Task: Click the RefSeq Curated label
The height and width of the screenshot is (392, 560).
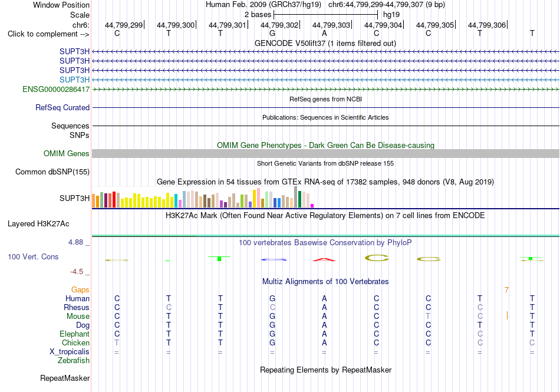Action: click(62, 107)
